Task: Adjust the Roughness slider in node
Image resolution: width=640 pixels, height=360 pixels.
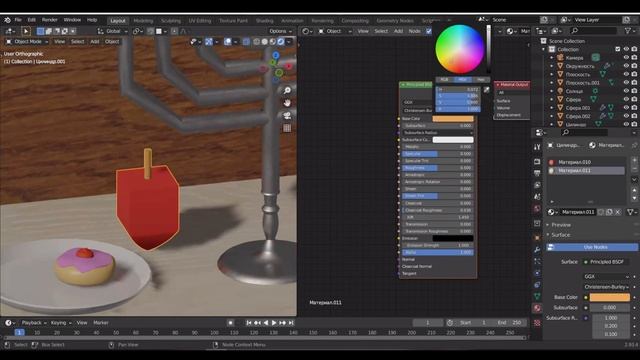Action: click(x=438, y=168)
